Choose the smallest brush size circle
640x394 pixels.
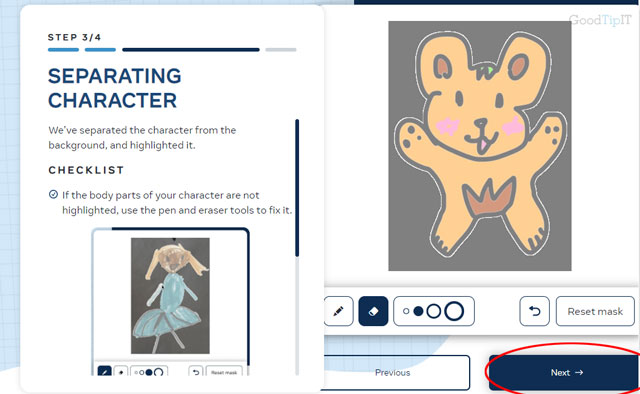coord(406,311)
